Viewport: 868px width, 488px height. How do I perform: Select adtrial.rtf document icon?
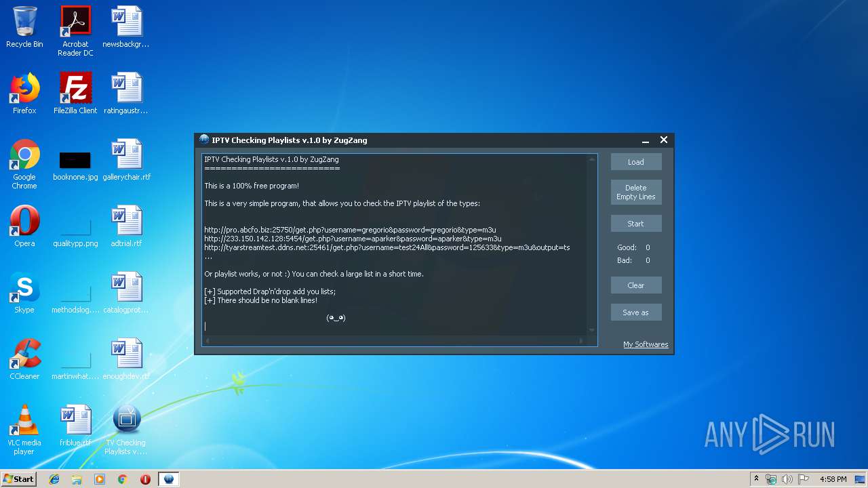tap(126, 226)
